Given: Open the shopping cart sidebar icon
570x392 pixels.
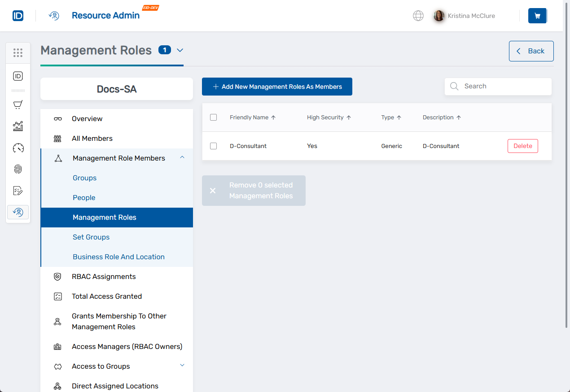Looking at the screenshot, I should 18,105.
